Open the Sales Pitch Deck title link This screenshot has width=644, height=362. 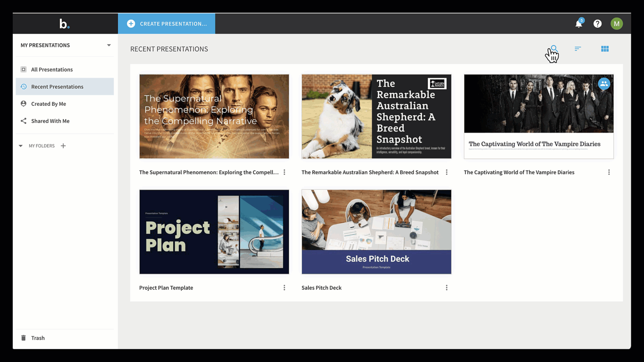(321, 288)
